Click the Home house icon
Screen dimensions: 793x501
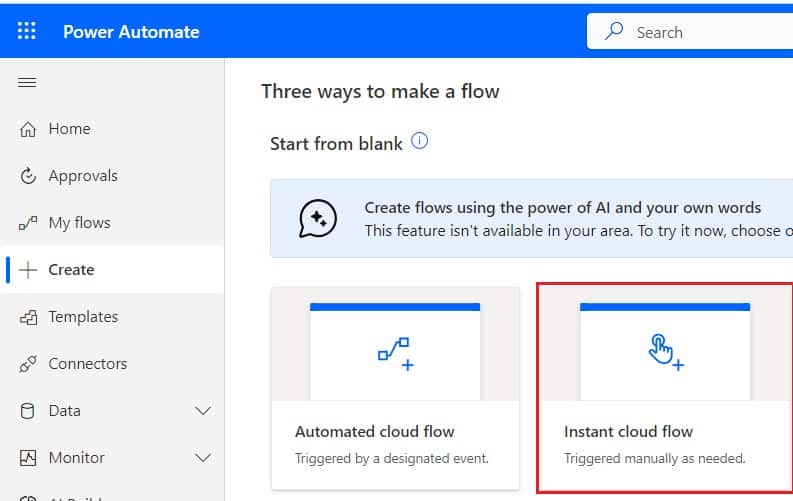[x=28, y=129]
